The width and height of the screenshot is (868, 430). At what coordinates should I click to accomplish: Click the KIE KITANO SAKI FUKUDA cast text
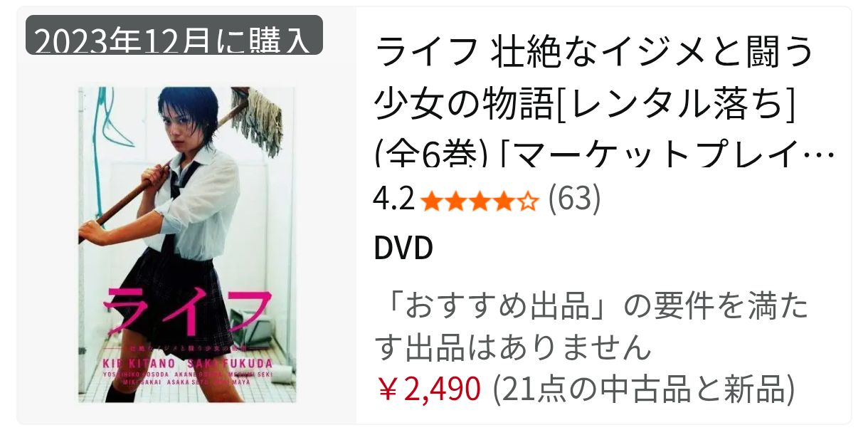[x=186, y=361]
